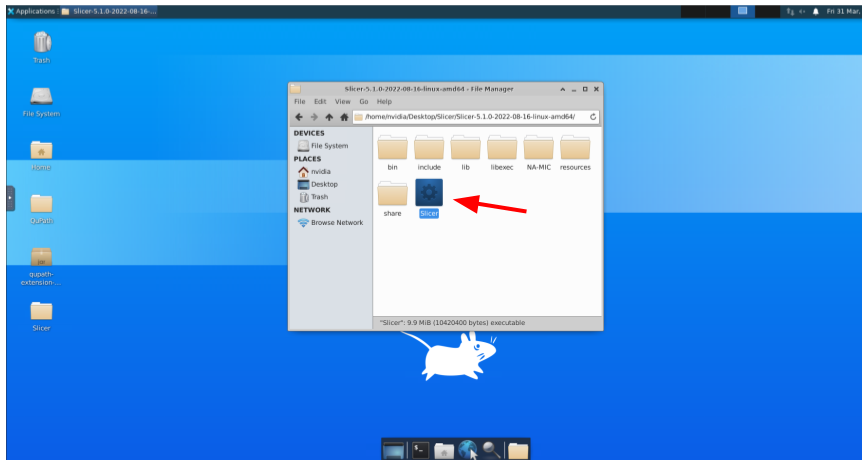Screen dimensions: 867x466
Task: Go to parent folder with Up arrow
Action: (x=329, y=117)
